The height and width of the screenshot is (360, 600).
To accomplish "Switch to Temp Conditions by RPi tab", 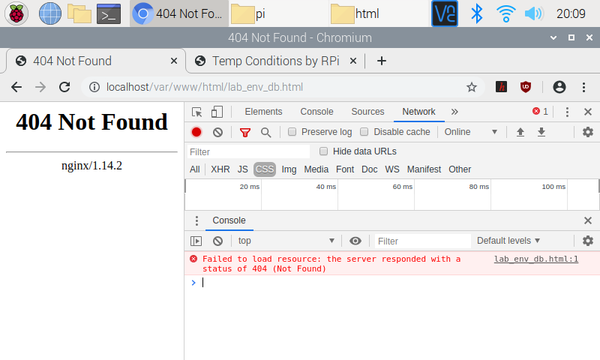I will (x=276, y=61).
